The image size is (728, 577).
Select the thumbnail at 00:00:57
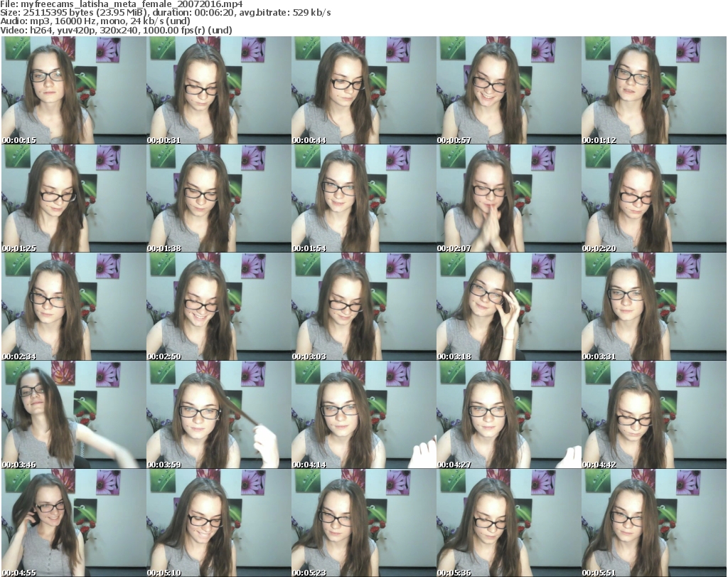[x=508, y=90]
